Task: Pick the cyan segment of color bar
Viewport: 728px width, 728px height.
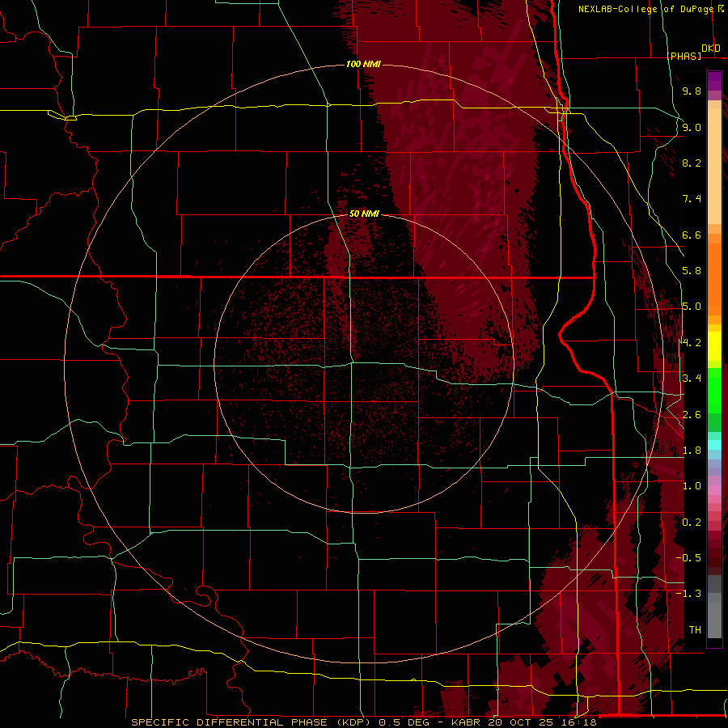Action: (x=714, y=444)
